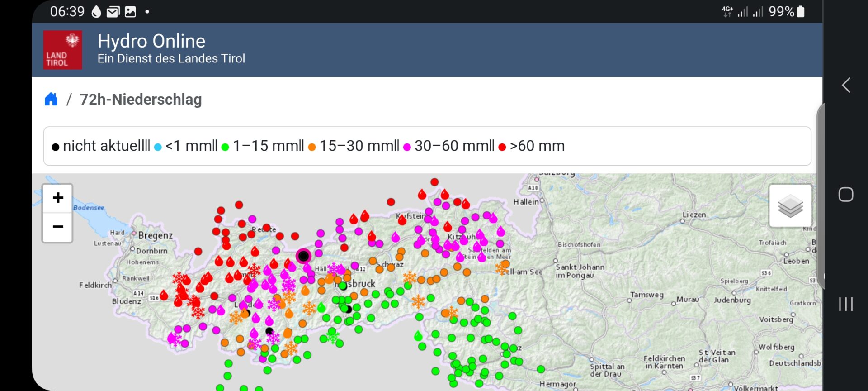Click the orange 15–30 mm legend dot
Image resolution: width=868 pixels, height=391 pixels.
[311, 147]
